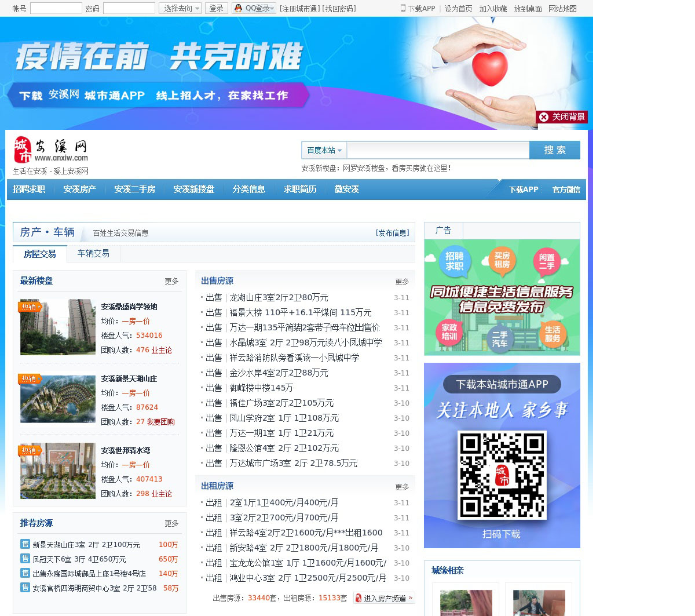This screenshot has height=616, width=695.
Task: Open the 求职简历 nav menu item
Action: 300,189
